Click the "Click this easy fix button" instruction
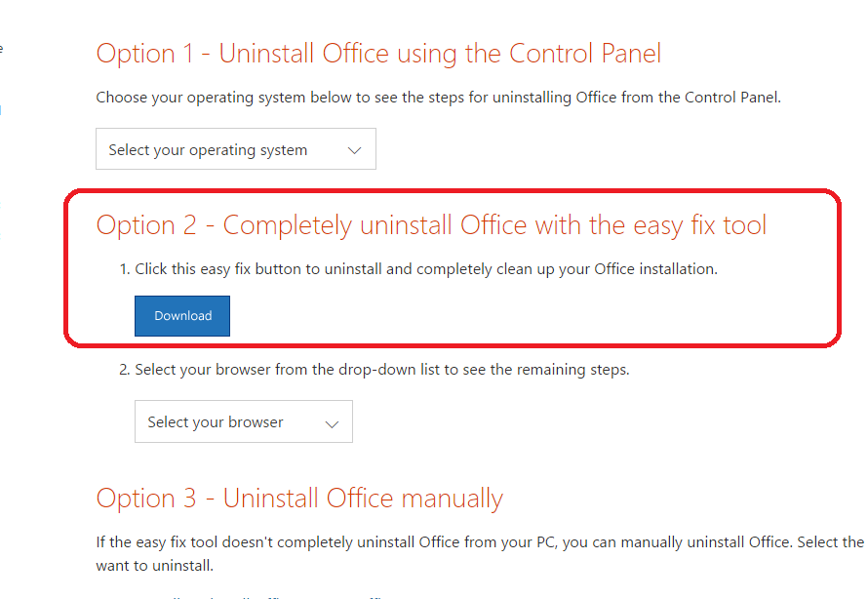 426,269
